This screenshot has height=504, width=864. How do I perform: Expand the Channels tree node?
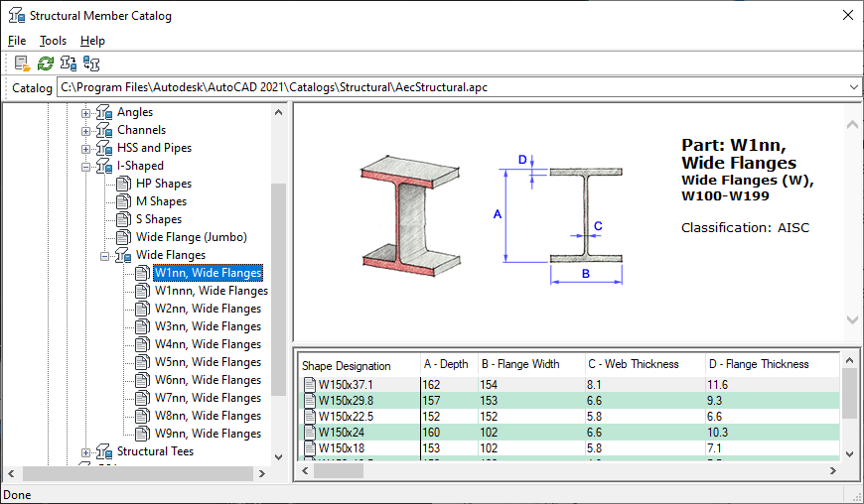point(85,131)
